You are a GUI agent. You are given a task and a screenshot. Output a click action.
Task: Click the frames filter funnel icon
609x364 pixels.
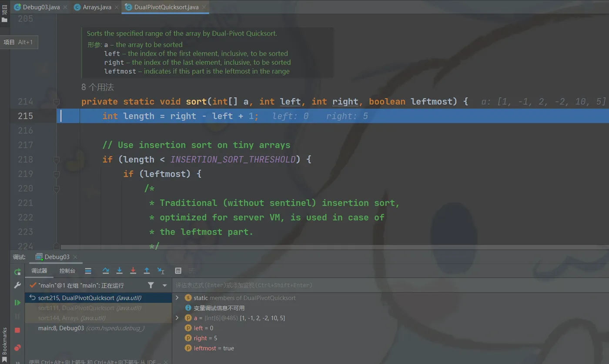[x=151, y=285]
